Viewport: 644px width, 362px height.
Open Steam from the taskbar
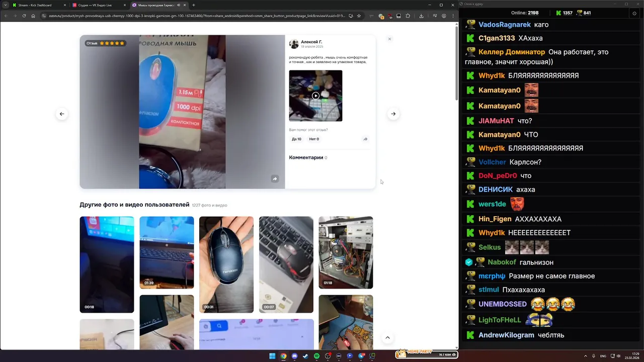(305, 356)
